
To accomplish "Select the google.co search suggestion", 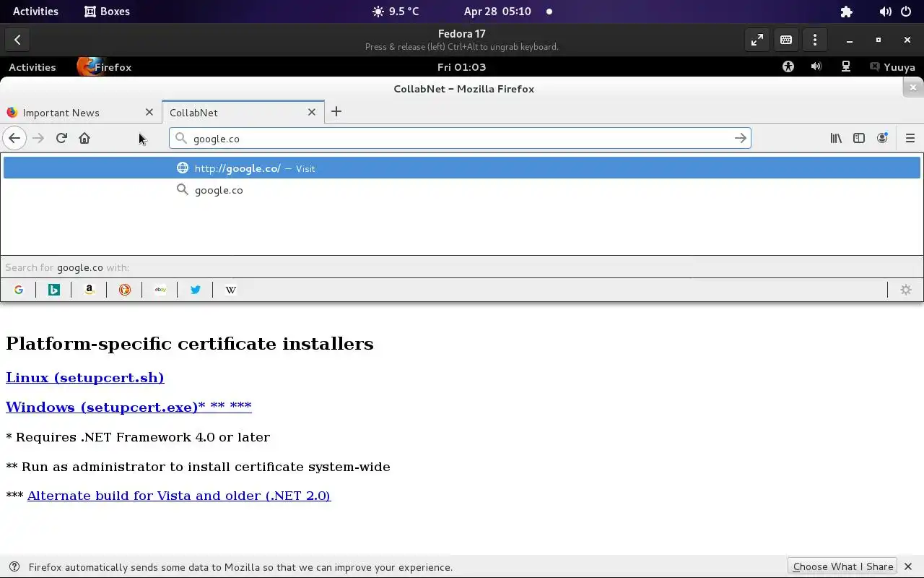I will pyautogui.click(x=462, y=190).
